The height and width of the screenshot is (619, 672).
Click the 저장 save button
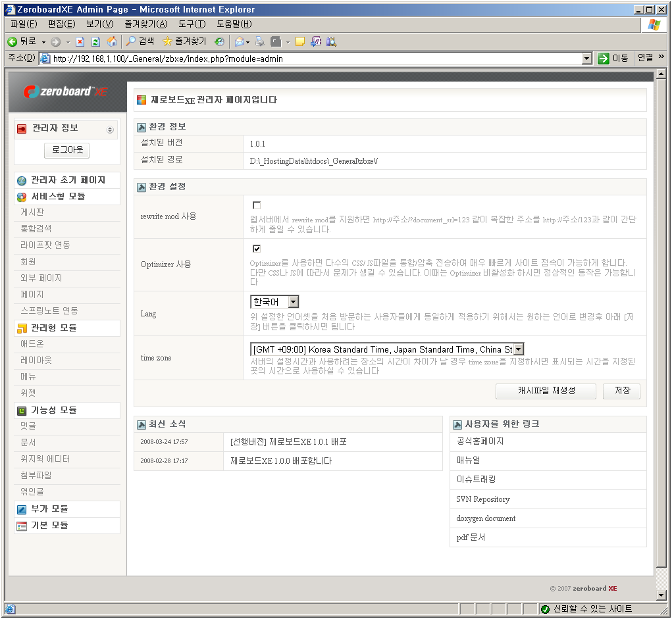621,391
